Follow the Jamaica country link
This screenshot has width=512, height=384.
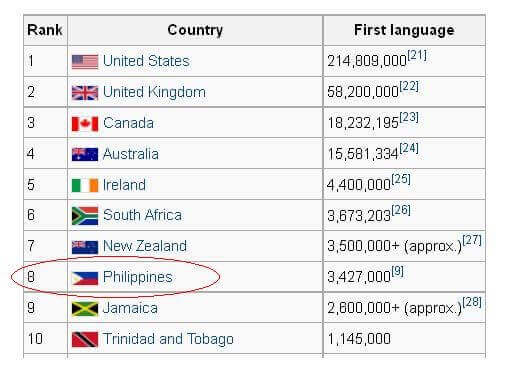pyautogui.click(x=130, y=308)
